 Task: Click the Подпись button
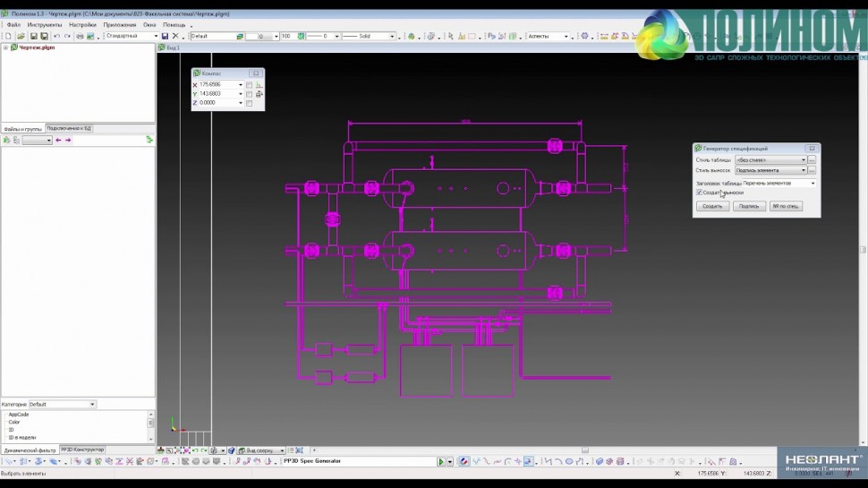click(x=748, y=206)
